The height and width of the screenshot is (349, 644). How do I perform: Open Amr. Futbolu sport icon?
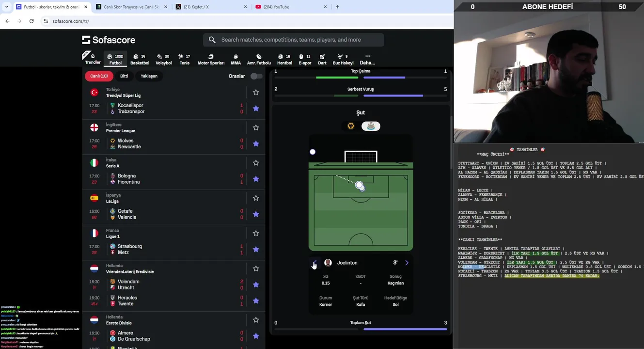(x=259, y=59)
